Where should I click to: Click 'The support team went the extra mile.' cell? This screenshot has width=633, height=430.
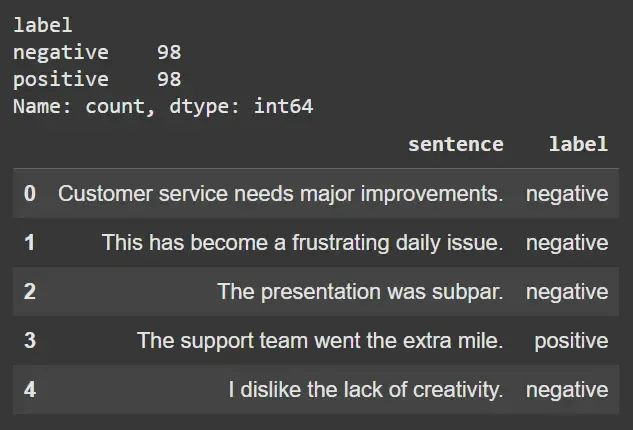click(320, 341)
